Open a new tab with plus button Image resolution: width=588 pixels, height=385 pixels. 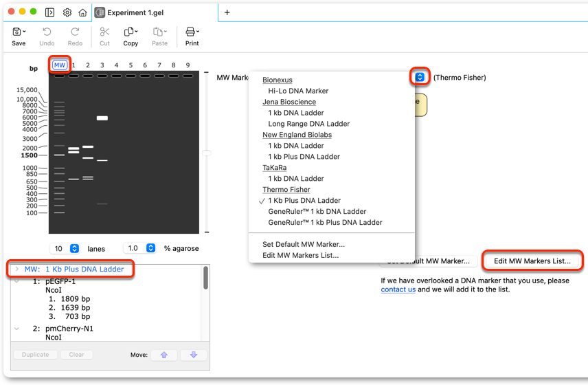point(227,12)
